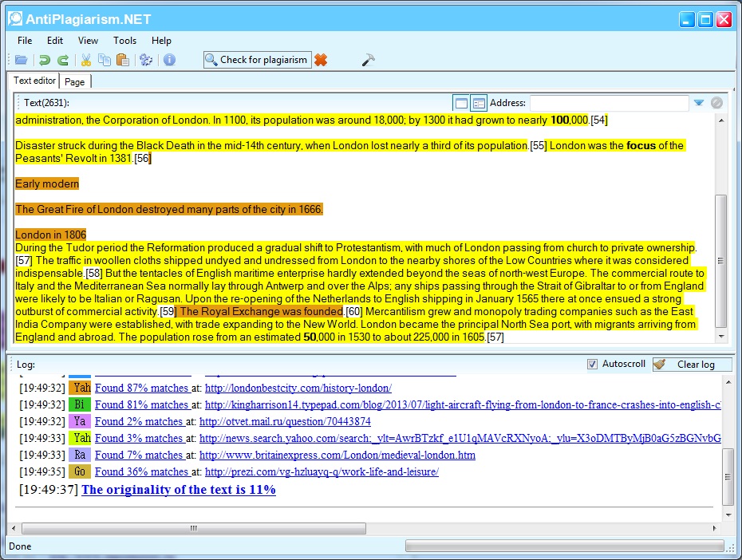Open the londonbestcity.com history-london link
This screenshot has height=560, width=742.
click(x=298, y=388)
